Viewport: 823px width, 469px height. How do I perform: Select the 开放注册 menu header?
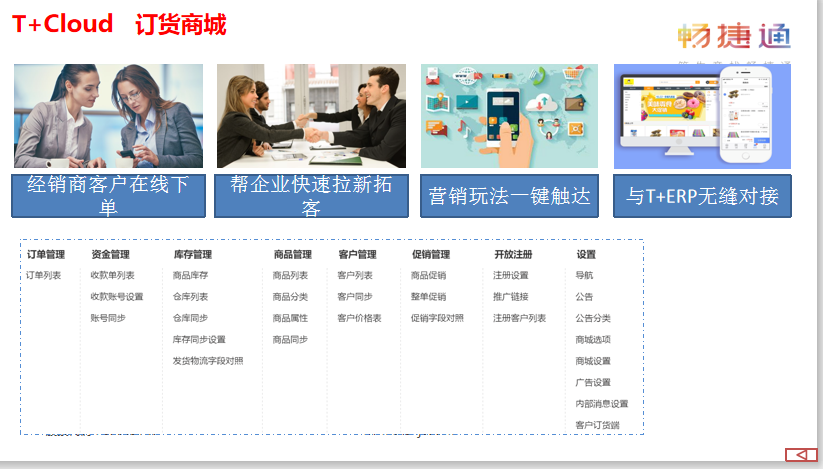pos(513,254)
